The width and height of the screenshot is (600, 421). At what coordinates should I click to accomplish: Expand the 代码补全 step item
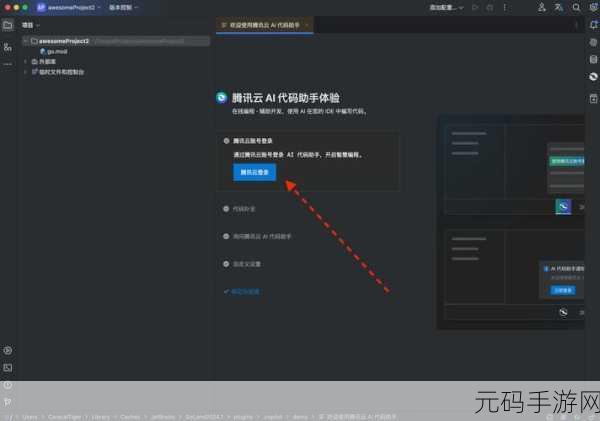[x=239, y=209]
